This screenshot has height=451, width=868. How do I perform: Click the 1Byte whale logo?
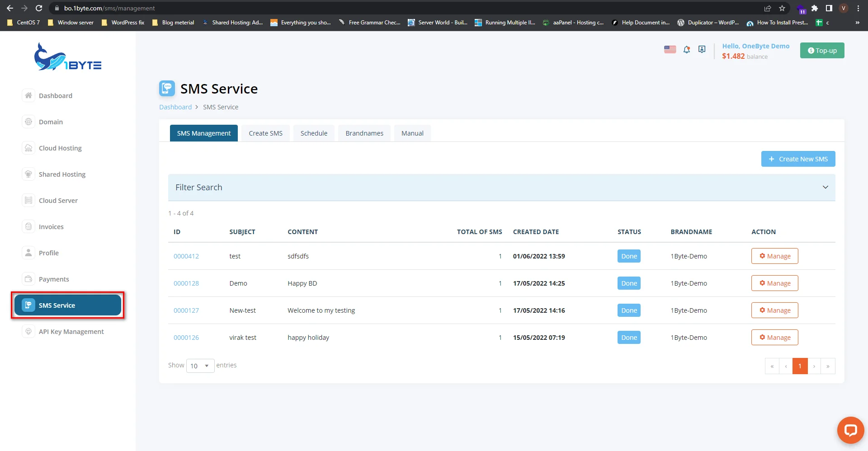[x=68, y=57]
